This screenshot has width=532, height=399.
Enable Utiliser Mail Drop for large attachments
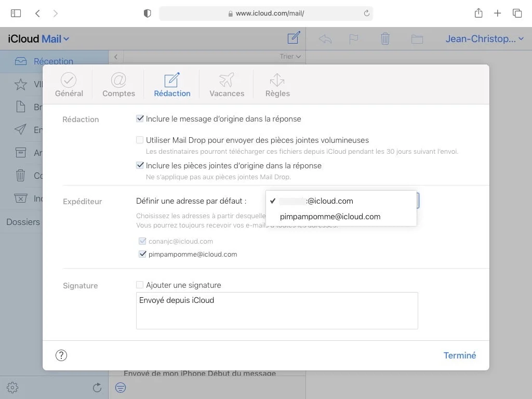[x=140, y=140]
